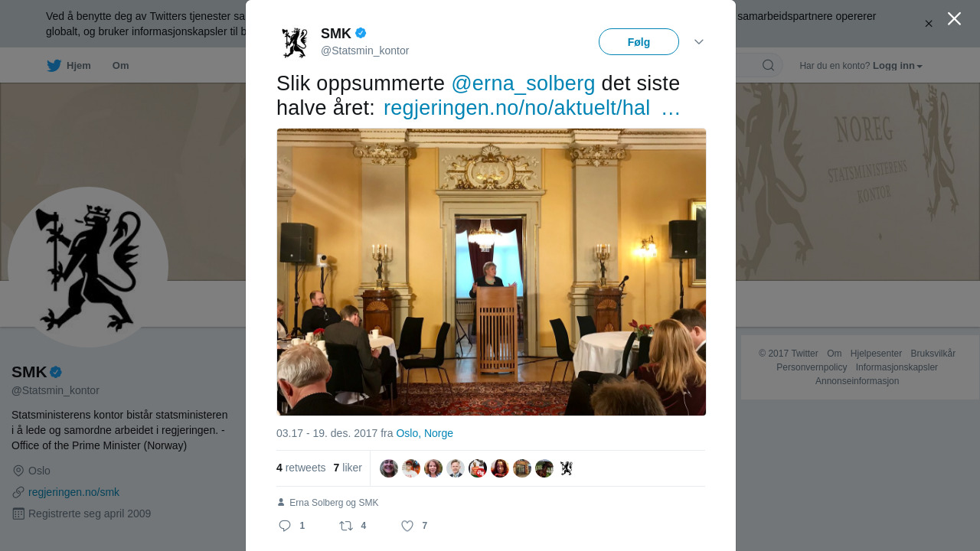The height and width of the screenshot is (551, 980).
Task: Retweet this SMK tweet
Action: (x=346, y=526)
